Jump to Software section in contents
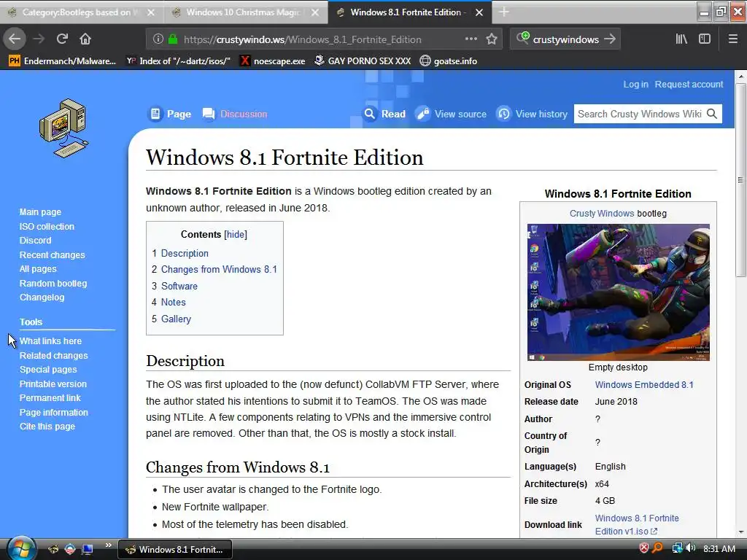 click(x=179, y=286)
